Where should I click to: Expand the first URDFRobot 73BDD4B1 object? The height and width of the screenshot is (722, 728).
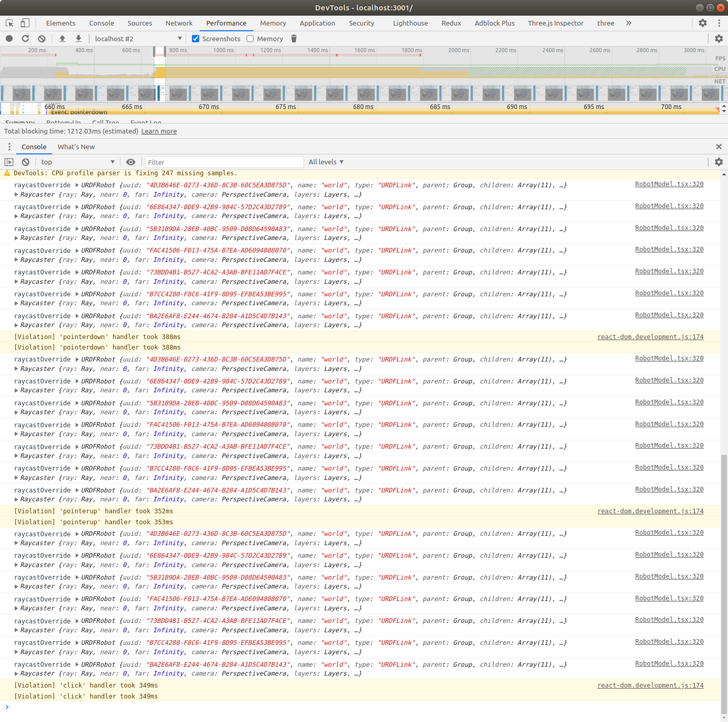point(77,272)
